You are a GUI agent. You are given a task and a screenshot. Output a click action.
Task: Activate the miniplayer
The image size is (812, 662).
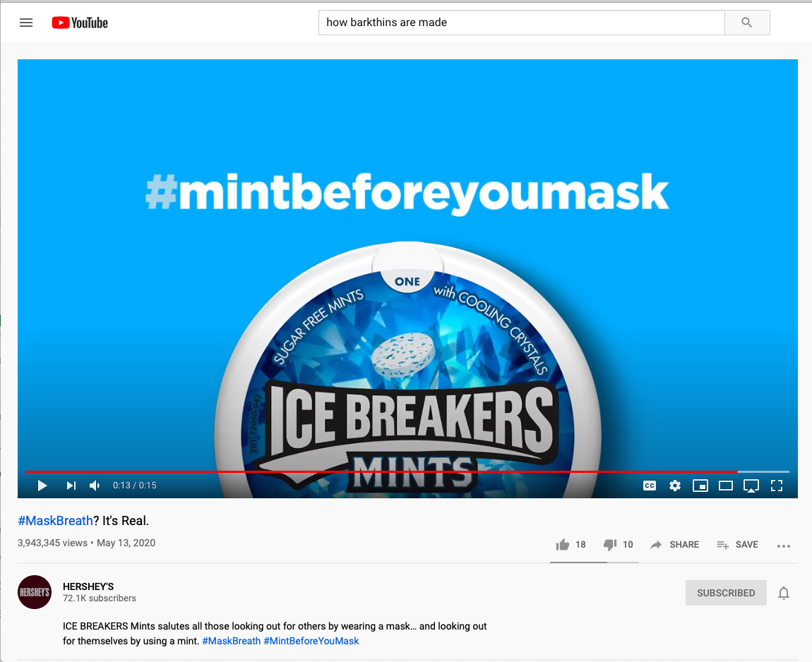[700, 486]
